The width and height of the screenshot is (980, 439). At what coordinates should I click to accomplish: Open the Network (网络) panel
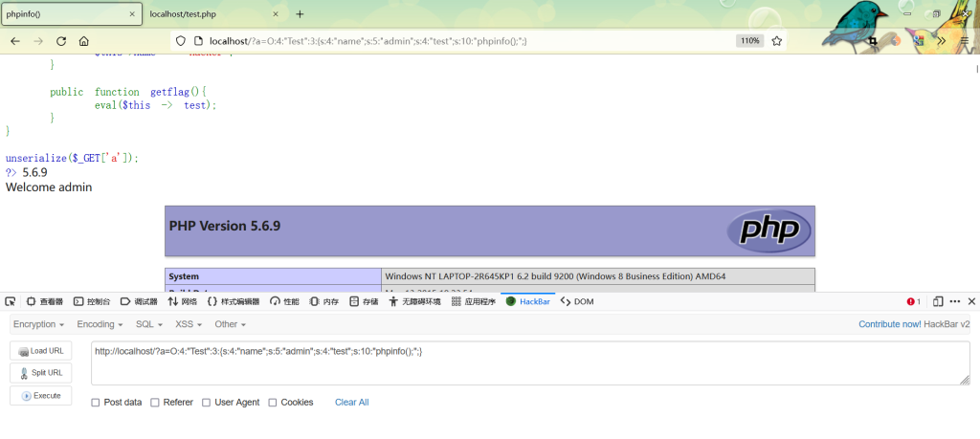(x=182, y=301)
